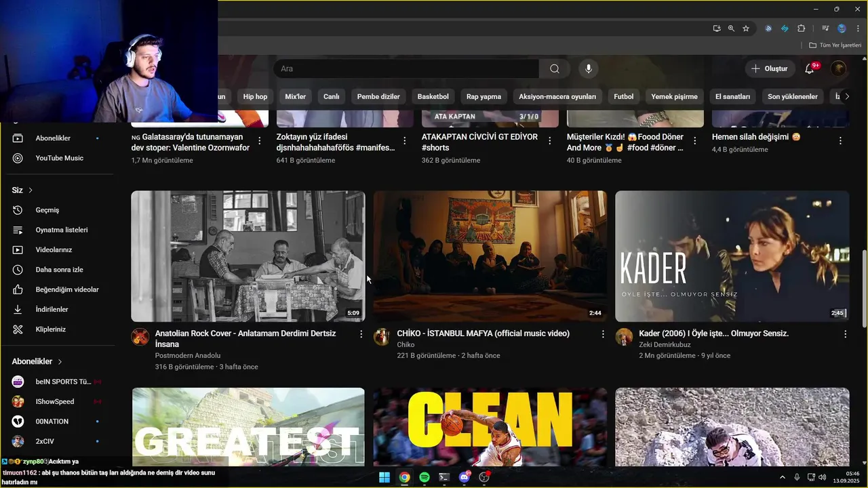
Task: Open options for Galatasaray short
Action: click(x=260, y=141)
